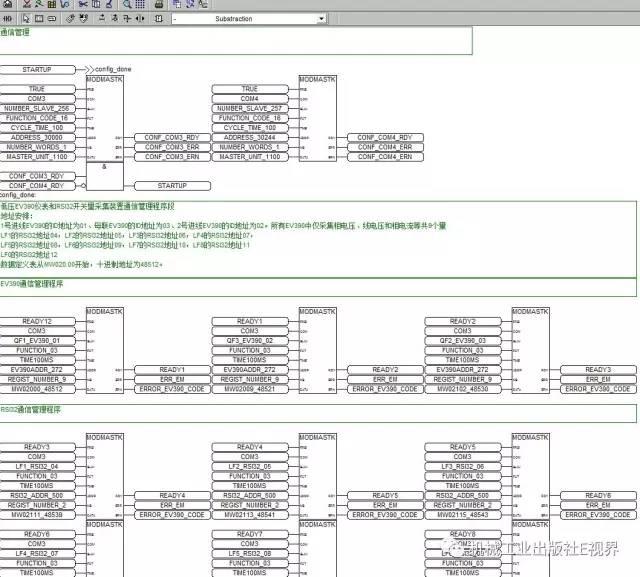Click the green running figure icon
Screen dimensions: 640x577
39,4
